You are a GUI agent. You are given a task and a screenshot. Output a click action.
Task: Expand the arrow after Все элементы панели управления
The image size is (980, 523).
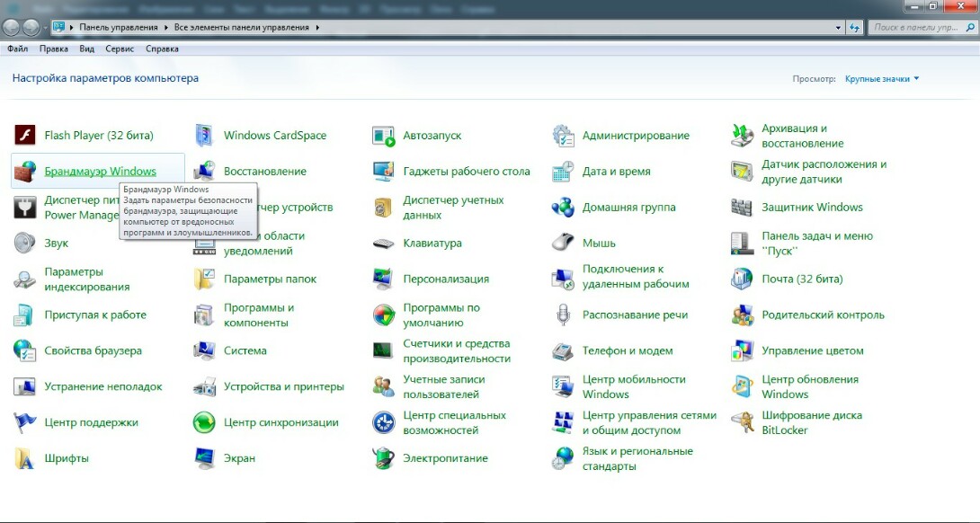[x=317, y=28]
